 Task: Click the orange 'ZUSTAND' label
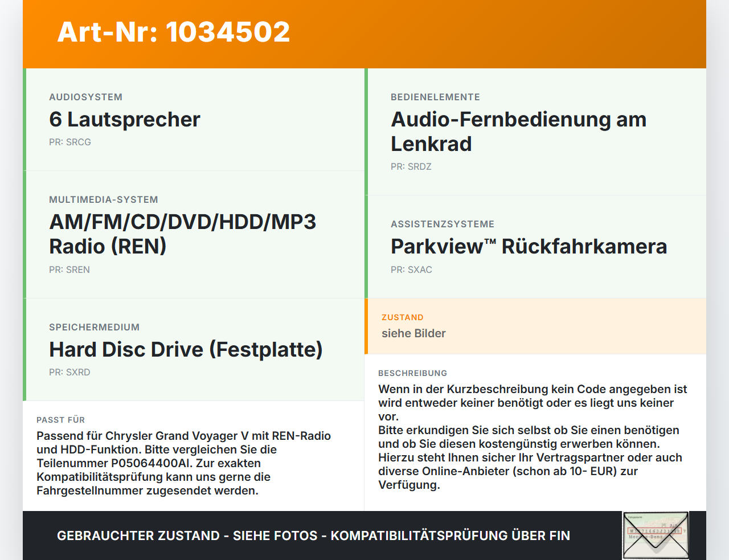pyautogui.click(x=403, y=318)
